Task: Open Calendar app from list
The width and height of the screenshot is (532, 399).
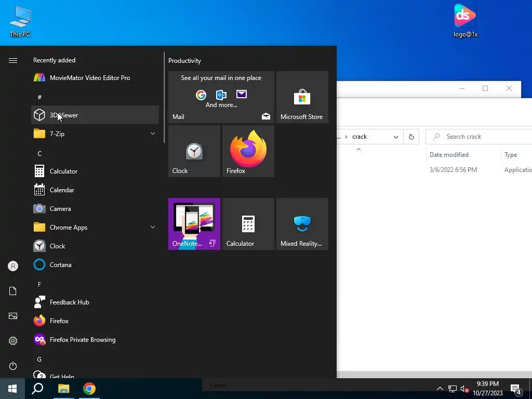Action: (95, 190)
